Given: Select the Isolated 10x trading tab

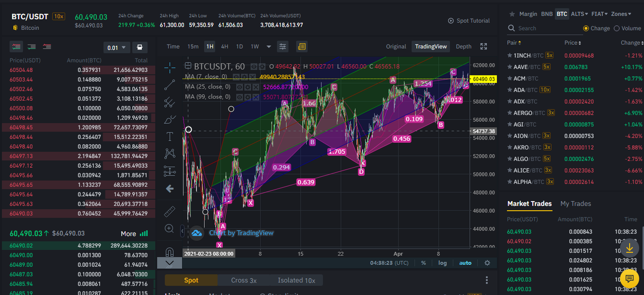Looking at the screenshot, I should point(296,280).
